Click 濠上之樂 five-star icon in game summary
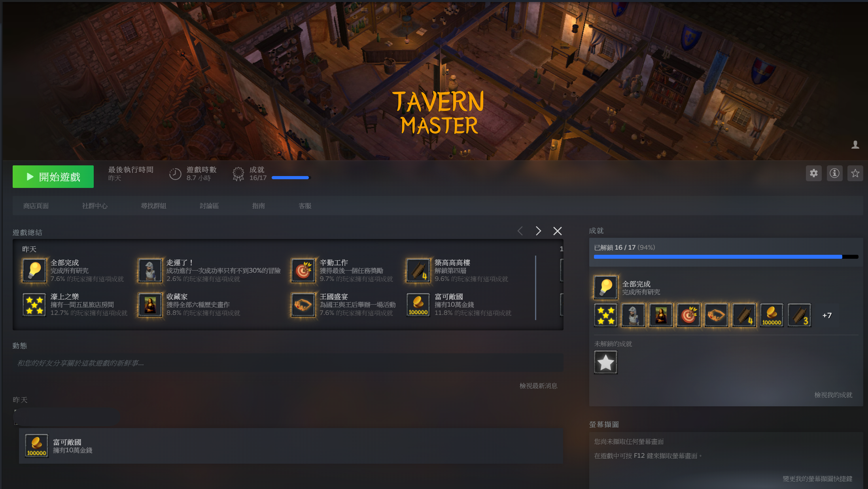 pos(34,305)
